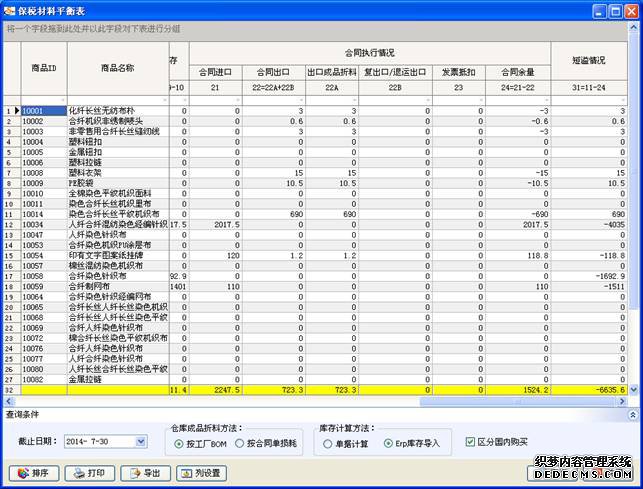Image resolution: width=643 pixels, height=489 pixels.
Task: Click the 排序 (sort) button
Action: click(x=33, y=473)
